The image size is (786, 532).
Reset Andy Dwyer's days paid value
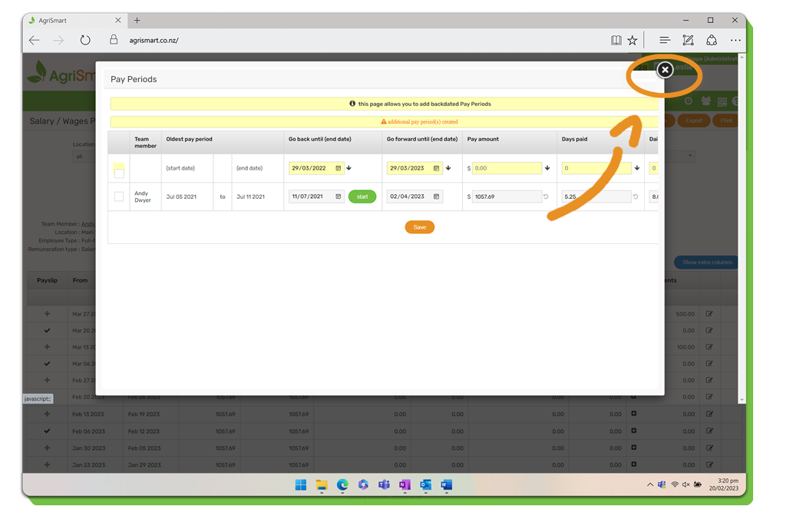coord(636,197)
